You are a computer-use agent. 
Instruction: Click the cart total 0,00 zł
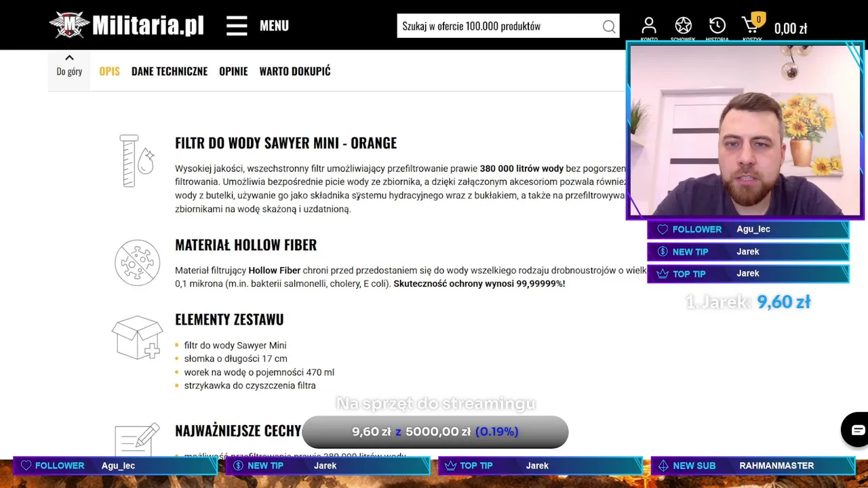pyautogui.click(x=791, y=28)
